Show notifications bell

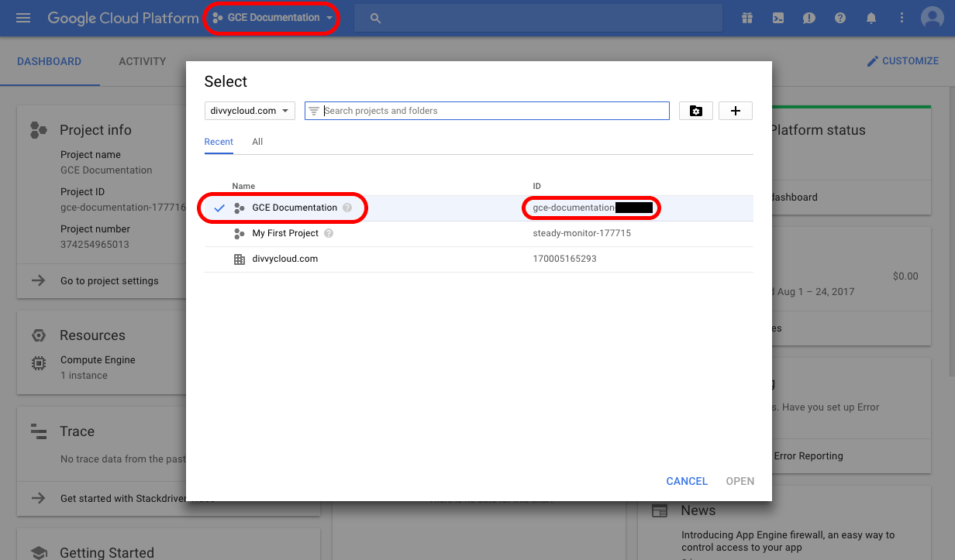click(x=871, y=18)
